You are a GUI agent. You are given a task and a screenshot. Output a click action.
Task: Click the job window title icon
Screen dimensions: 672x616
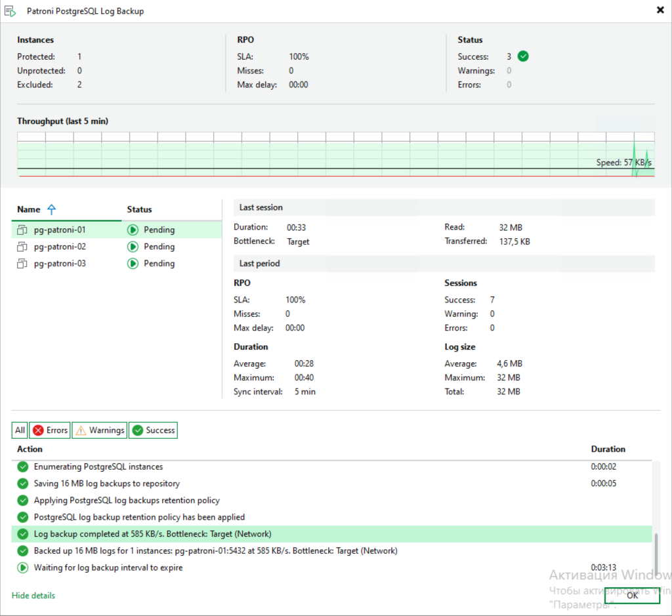(10, 11)
